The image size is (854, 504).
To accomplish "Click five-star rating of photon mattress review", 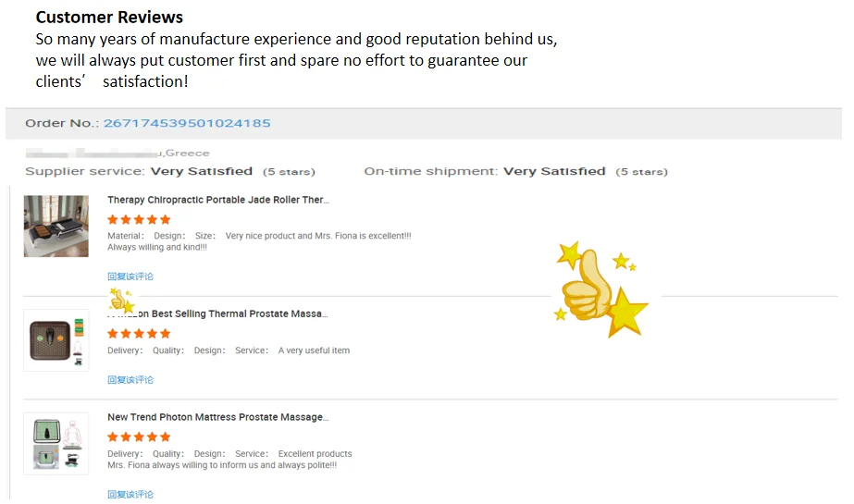I will [139, 437].
